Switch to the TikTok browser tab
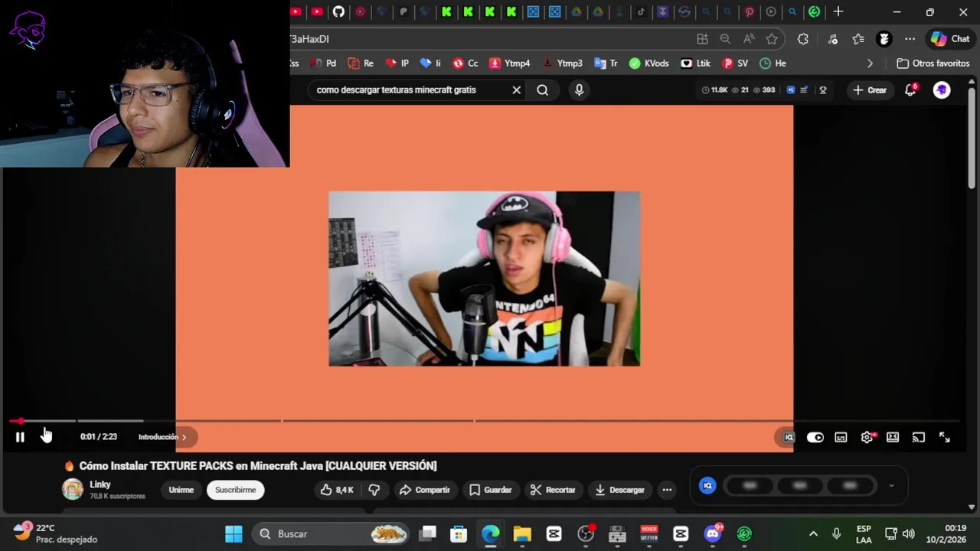This screenshot has width=980, height=551. (x=641, y=11)
